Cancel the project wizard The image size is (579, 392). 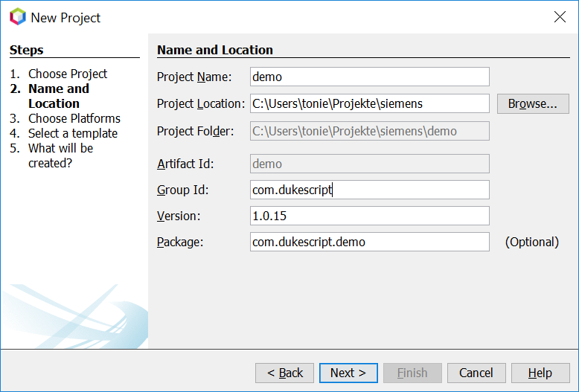click(x=476, y=373)
